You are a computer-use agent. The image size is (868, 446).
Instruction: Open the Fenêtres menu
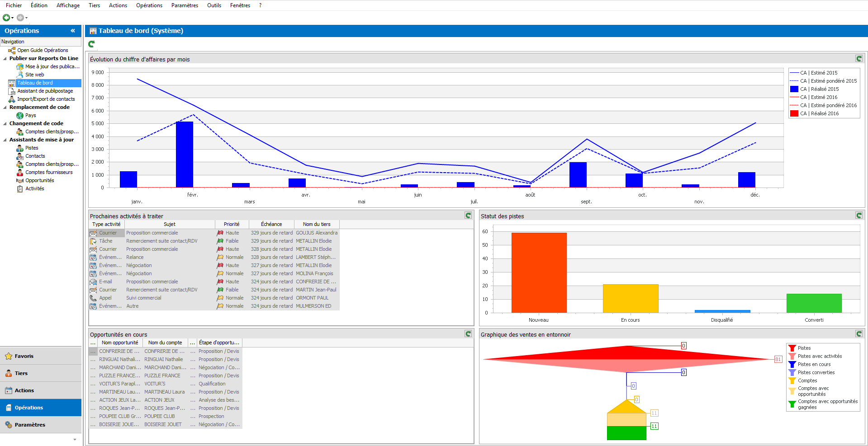240,5
